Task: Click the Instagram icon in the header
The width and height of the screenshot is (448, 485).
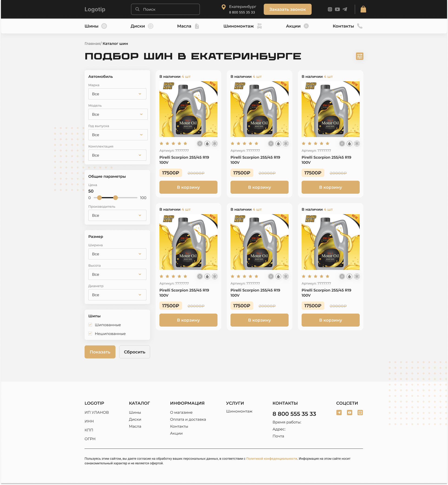Action: [330, 9]
